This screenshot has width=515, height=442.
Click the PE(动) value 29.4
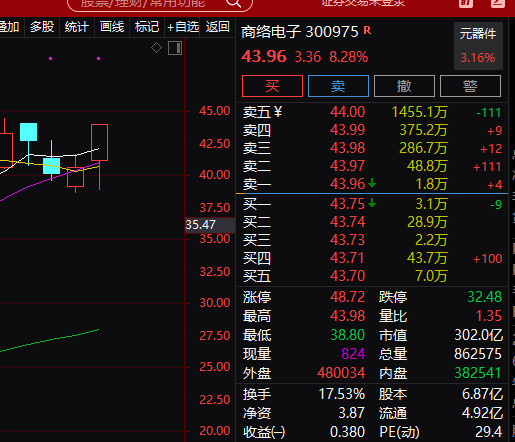click(488, 432)
